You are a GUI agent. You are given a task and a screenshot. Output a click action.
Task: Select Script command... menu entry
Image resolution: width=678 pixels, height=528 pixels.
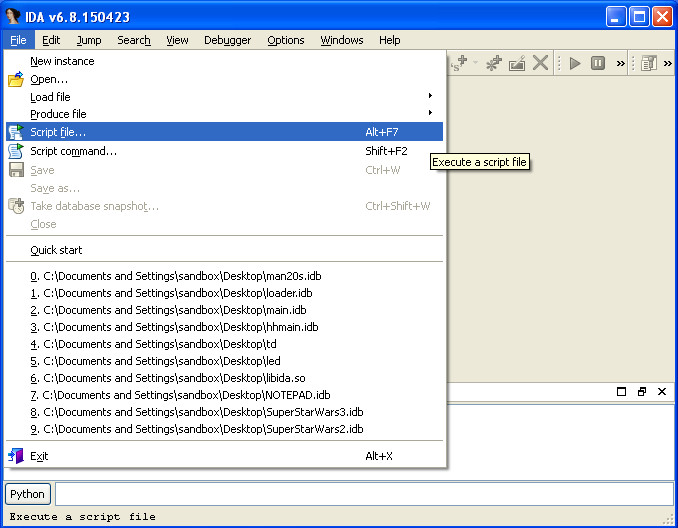pos(224,151)
